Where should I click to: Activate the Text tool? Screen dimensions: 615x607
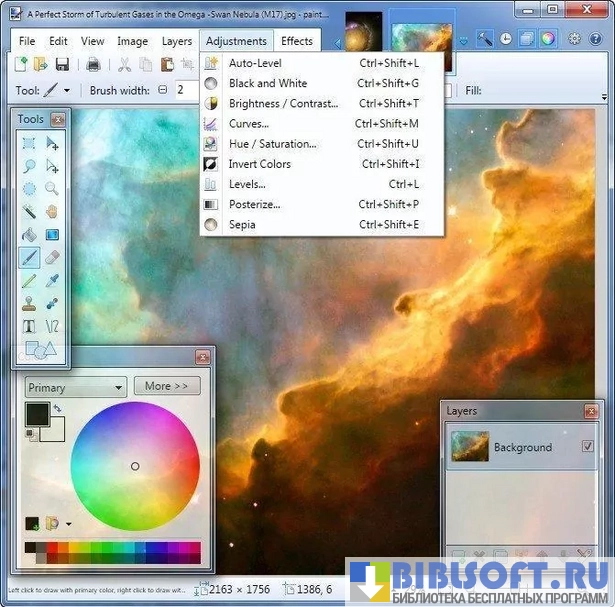30,326
